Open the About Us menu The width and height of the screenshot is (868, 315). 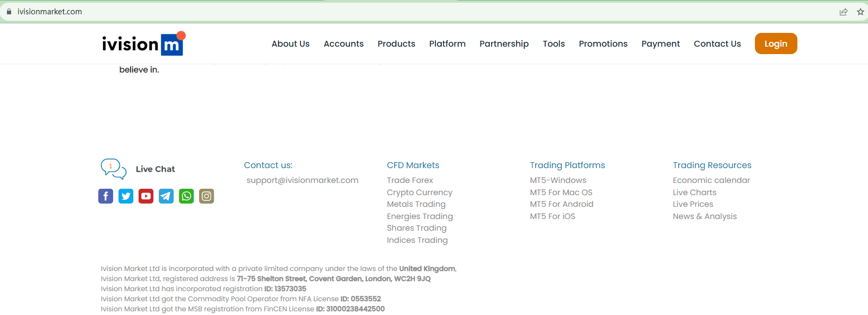(x=290, y=44)
